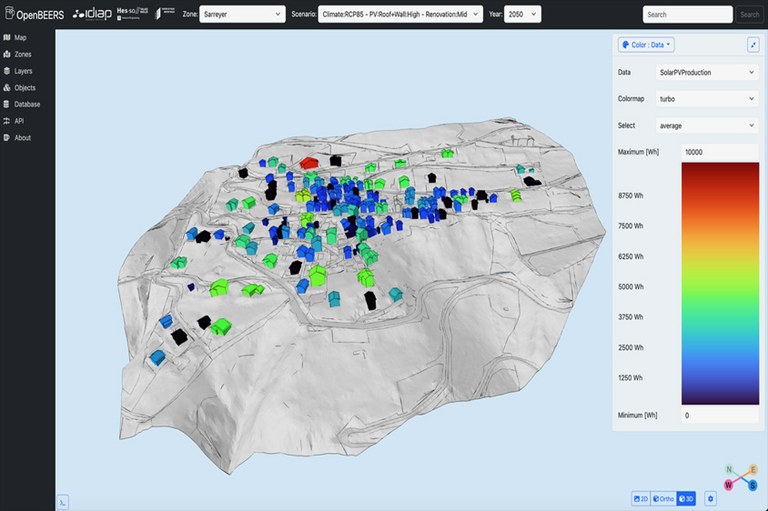Screen dimensions: 768x511
Task: Click the Search button
Action: tap(749, 15)
